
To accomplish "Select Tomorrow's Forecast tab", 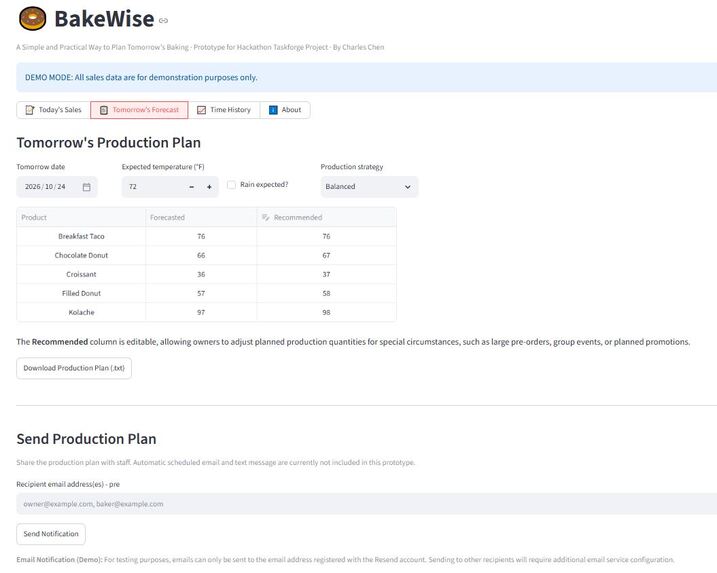I will (139, 110).
